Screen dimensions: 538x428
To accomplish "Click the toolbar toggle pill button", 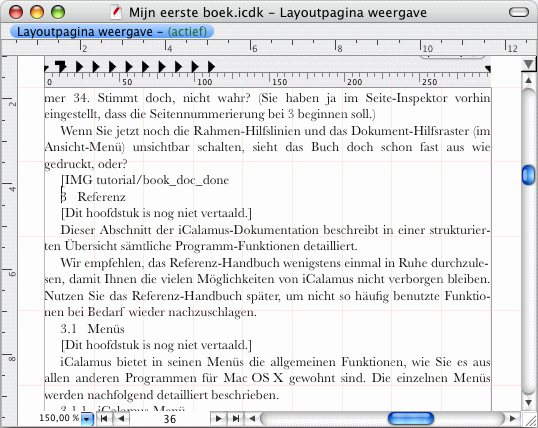I will point(519,12).
